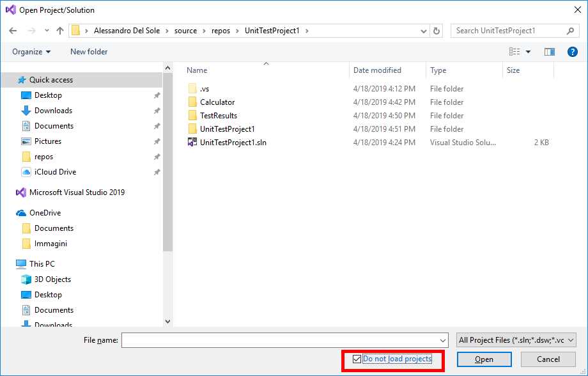Unpin Desktop from Quick access
Screen dimensions: 588x376
point(157,95)
